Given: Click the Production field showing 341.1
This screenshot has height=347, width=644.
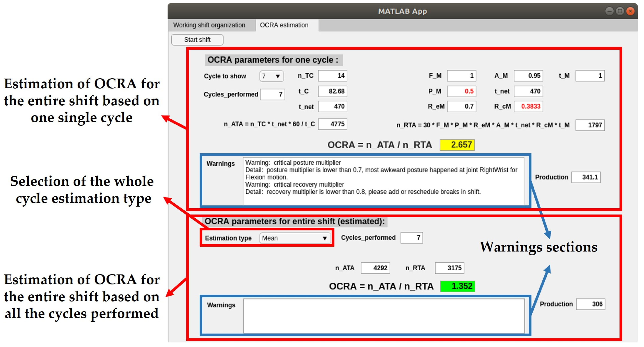Looking at the screenshot, I should click(586, 177).
